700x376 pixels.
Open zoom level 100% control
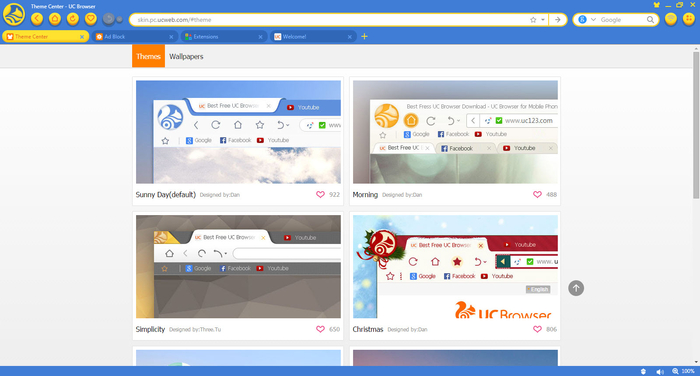(x=683, y=371)
